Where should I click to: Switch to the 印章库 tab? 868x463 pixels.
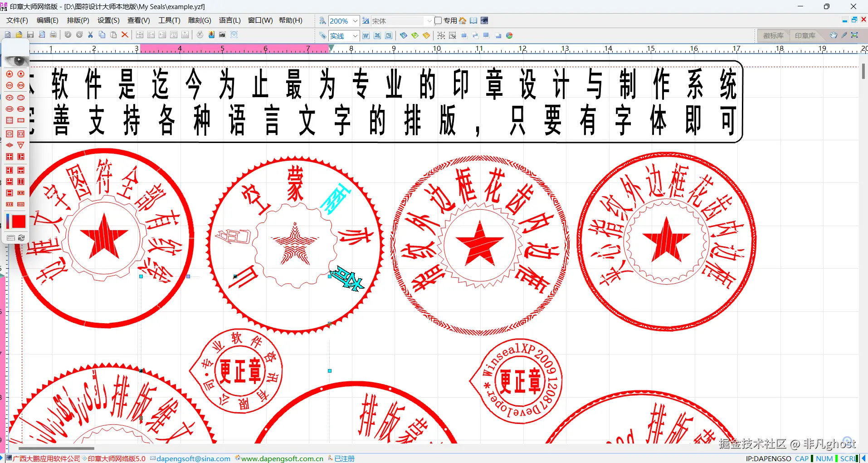click(805, 35)
